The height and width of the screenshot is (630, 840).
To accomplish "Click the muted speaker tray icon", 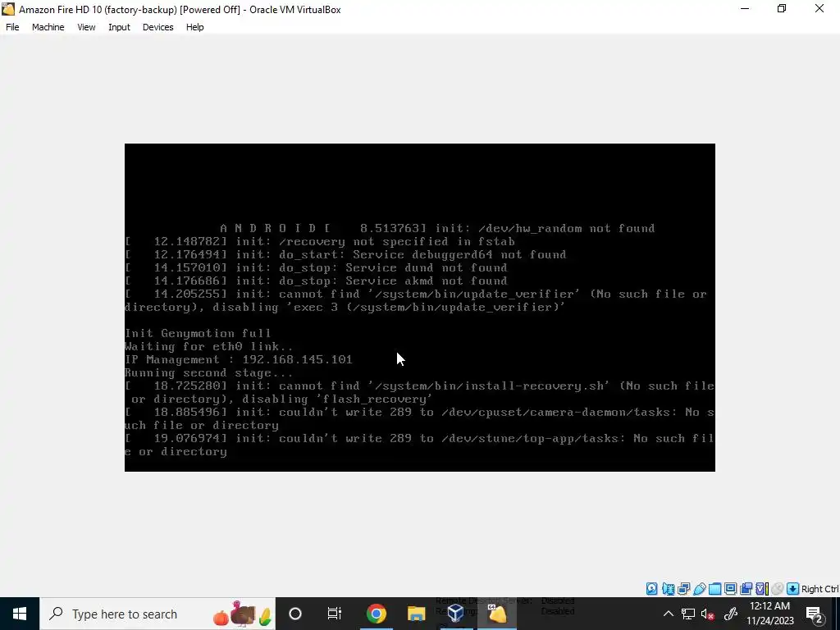I will pos(708,614).
